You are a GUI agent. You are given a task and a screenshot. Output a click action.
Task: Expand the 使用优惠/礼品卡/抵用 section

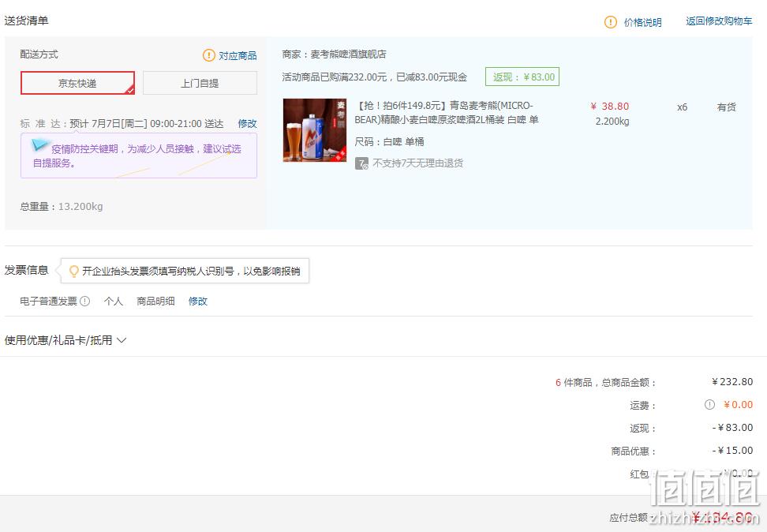click(x=65, y=340)
